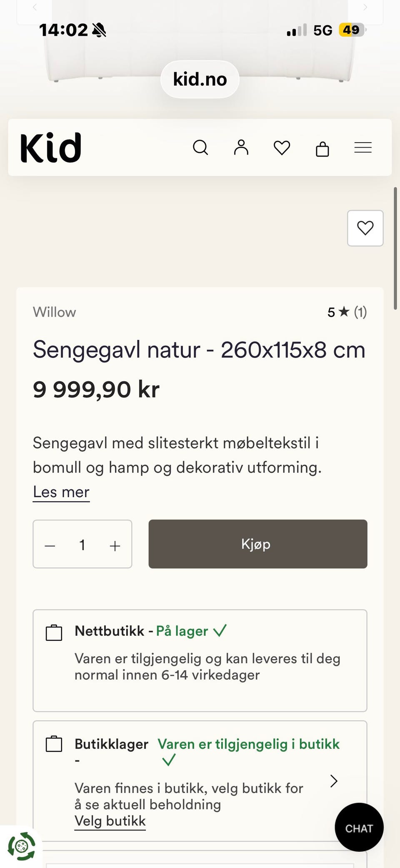The width and height of the screenshot is (400, 868).
Task: Open Velg butikk link
Action: [x=110, y=821]
